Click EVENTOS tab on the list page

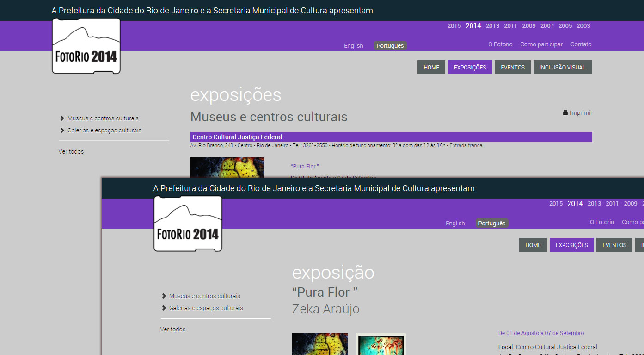click(x=513, y=67)
